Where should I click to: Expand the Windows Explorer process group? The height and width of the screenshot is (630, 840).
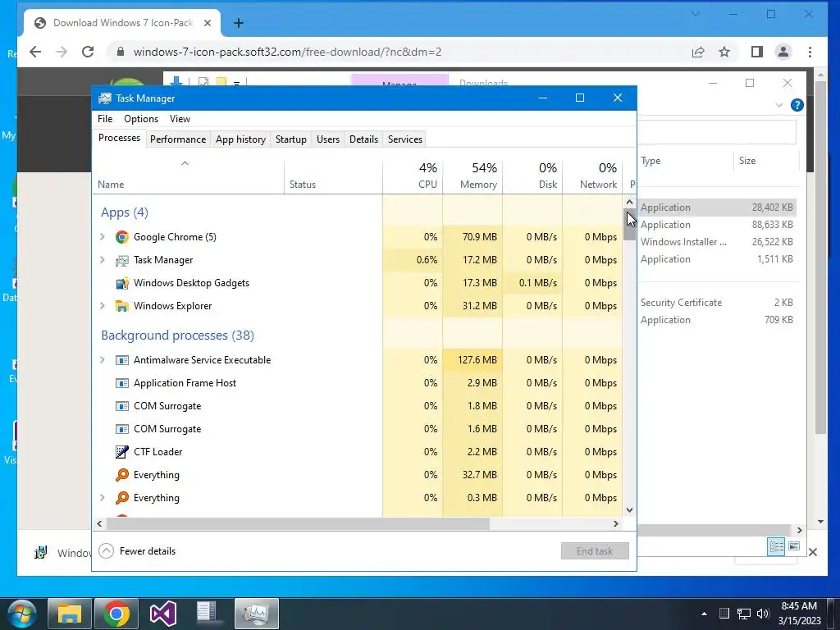click(x=103, y=306)
